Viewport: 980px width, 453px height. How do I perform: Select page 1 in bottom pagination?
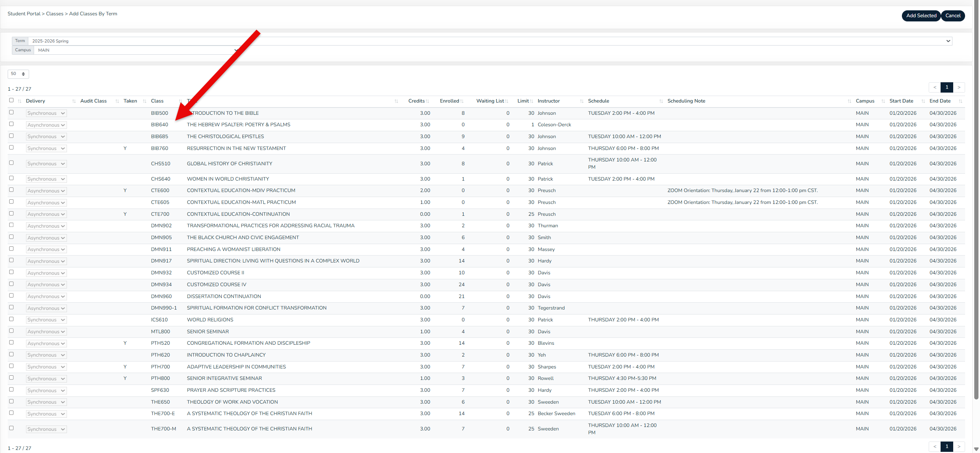tap(947, 446)
